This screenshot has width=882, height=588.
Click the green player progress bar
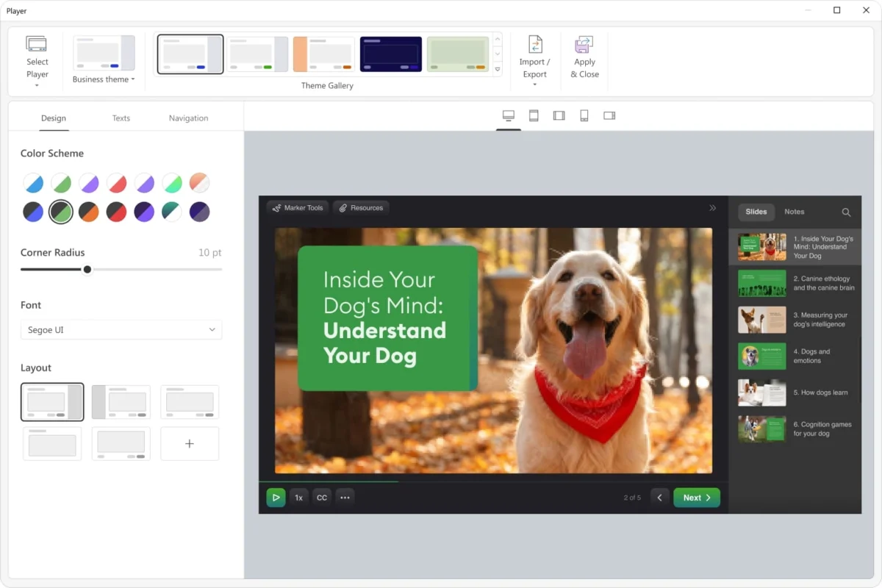329,481
